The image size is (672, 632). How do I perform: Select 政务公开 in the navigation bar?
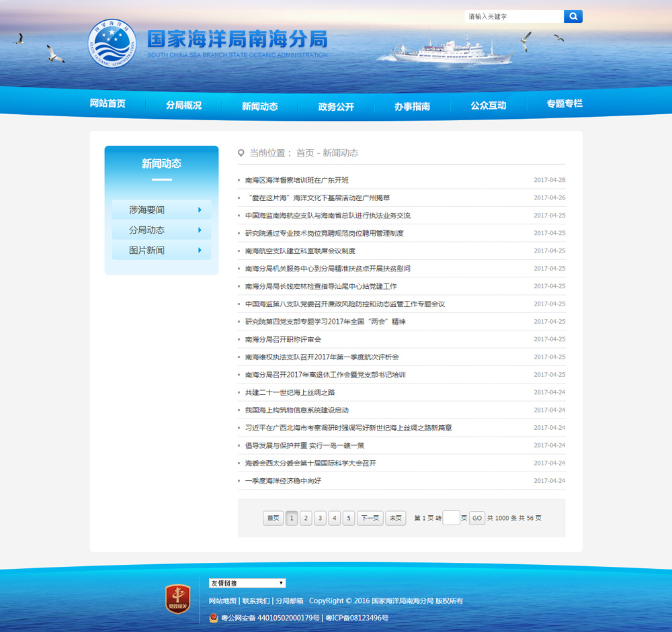[x=336, y=107]
